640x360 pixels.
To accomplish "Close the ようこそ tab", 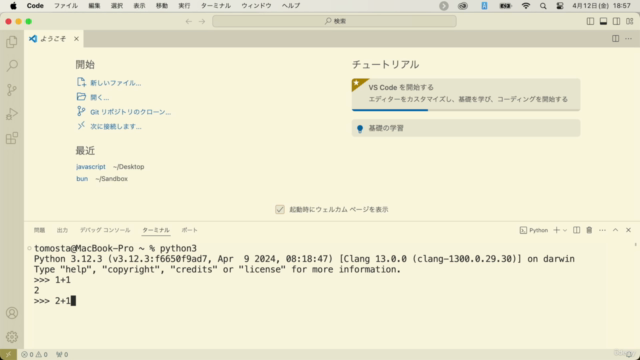I will pyautogui.click(x=76, y=39).
